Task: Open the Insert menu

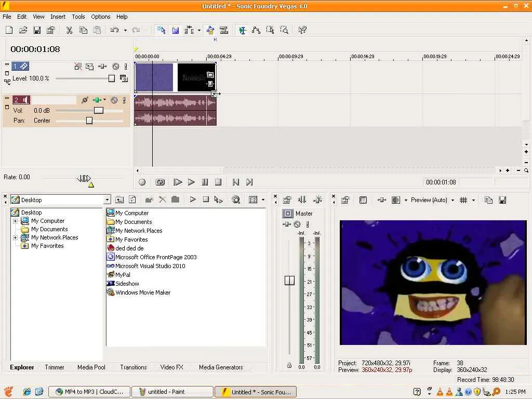Action: [x=58, y=17]
